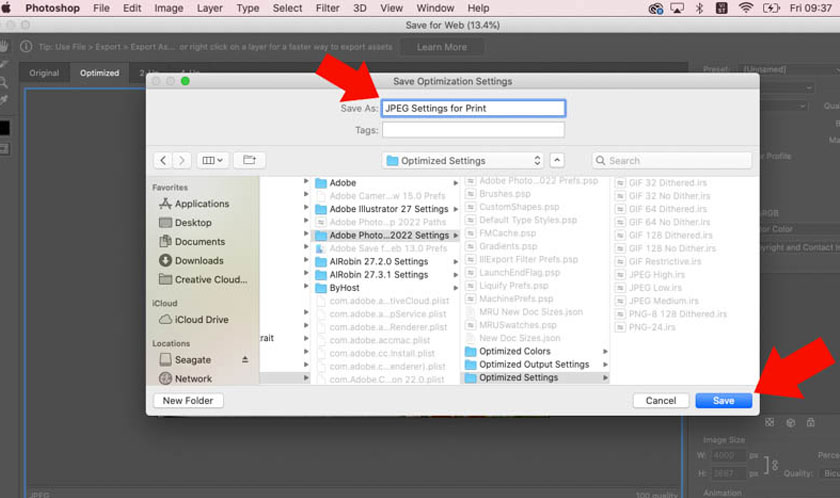Image resolution: width=840 pixels, height=498 pixels.
Task: Click the Search field in dialog
Action: tap(672, 160)
